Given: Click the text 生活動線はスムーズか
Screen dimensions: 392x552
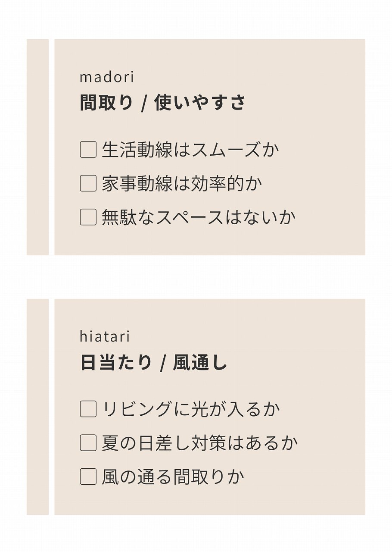Looking at the screenshot, I should (x=190, y=150).
